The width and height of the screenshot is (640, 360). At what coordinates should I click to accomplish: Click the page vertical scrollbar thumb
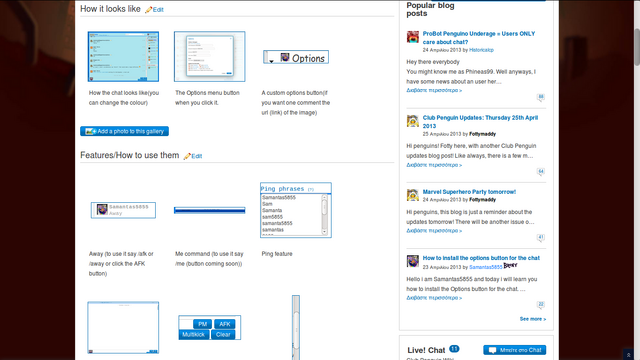click(637, 47)
